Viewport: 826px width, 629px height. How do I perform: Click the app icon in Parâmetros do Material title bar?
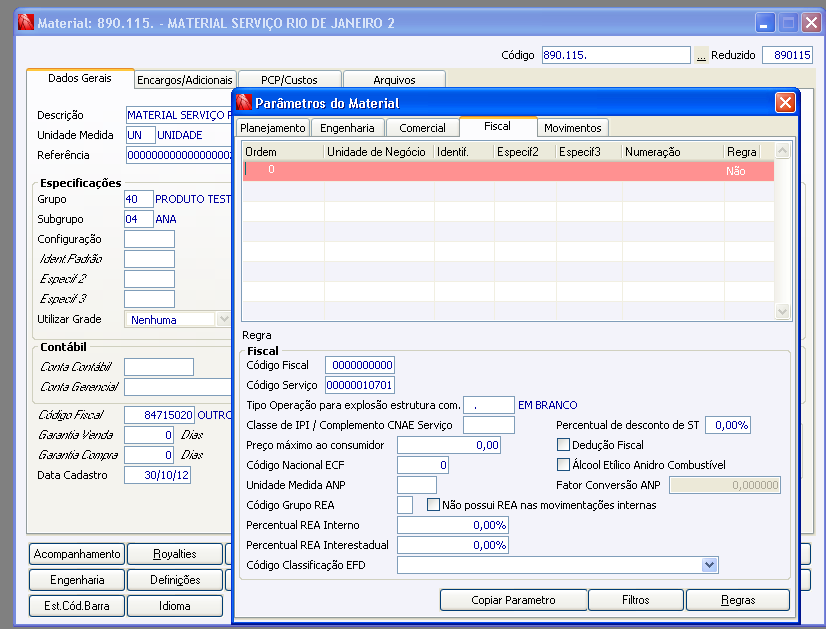tap(243, 103)
